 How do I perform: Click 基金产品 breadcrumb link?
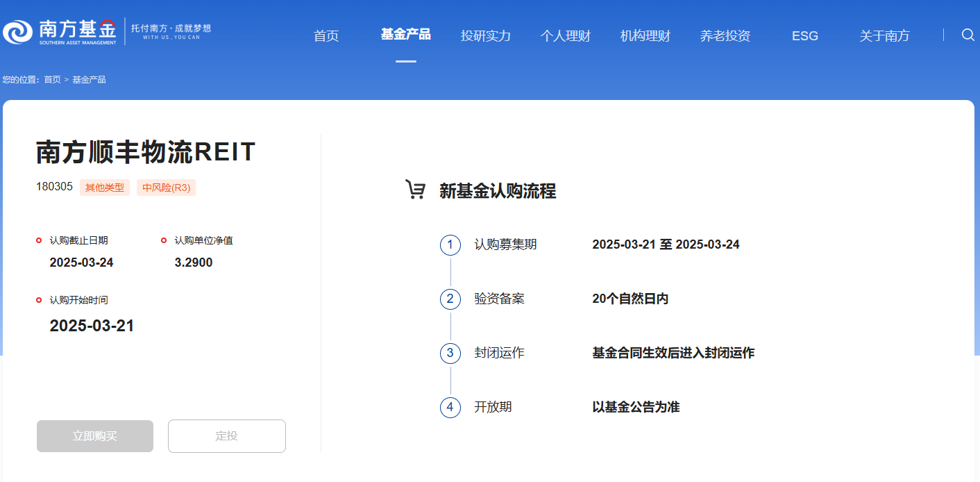click(x=89, y=80)
